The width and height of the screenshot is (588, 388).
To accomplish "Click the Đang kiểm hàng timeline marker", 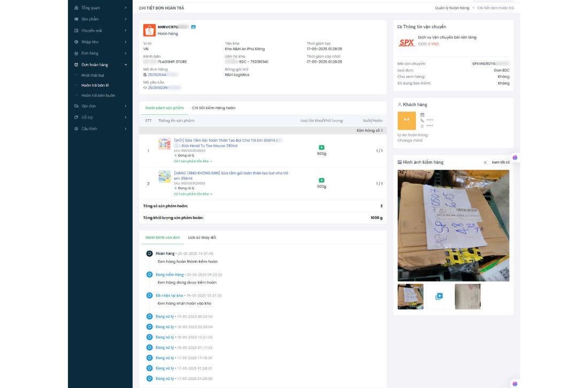I will click(x=149, y=275).
